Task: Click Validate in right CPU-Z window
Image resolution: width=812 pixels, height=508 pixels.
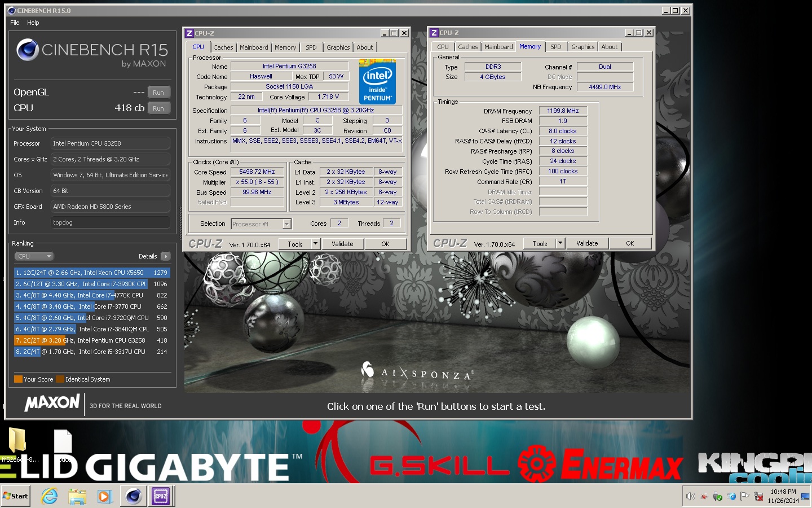Action: tap(587, 243)
